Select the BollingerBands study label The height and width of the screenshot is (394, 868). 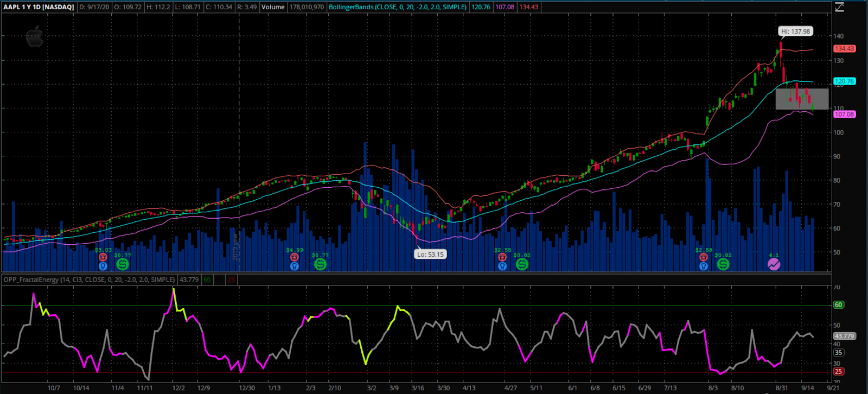pyautogui.click(x=398, y=7)
